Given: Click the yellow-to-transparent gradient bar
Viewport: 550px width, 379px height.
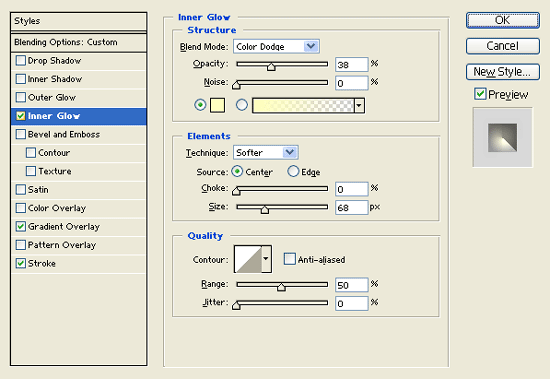Looking at the screenshot, I should pos(303,105).
